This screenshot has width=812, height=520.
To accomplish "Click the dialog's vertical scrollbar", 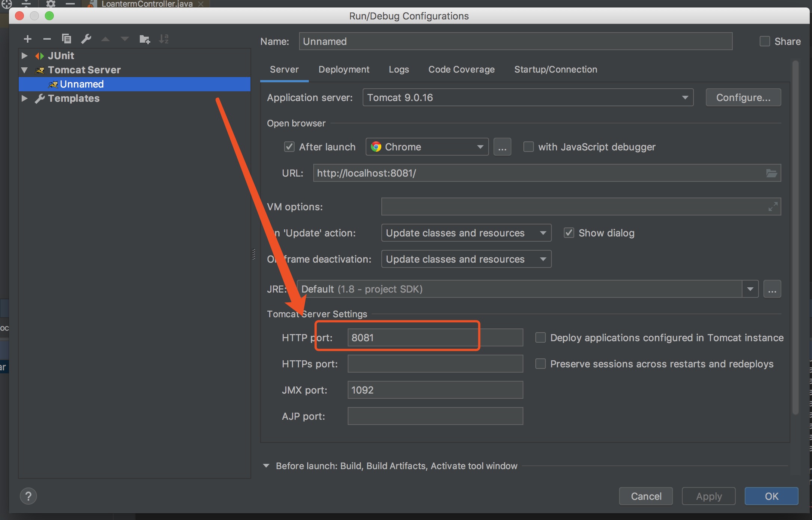I will click(795, 238).
